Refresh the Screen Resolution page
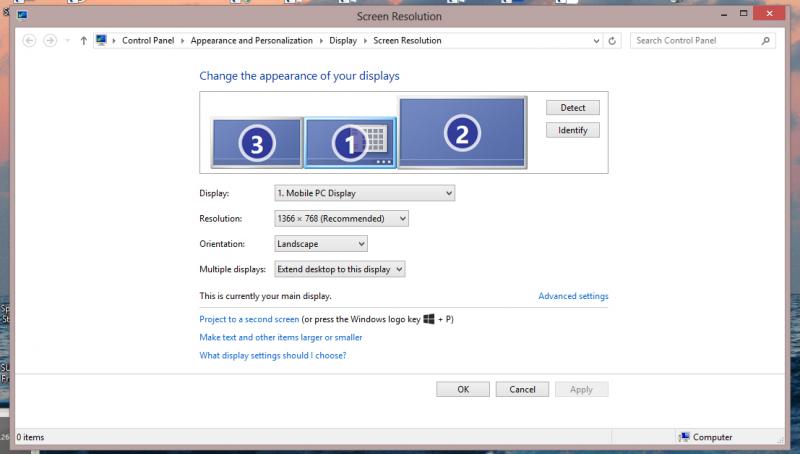 pyautogui.click(x=612, y=41)
